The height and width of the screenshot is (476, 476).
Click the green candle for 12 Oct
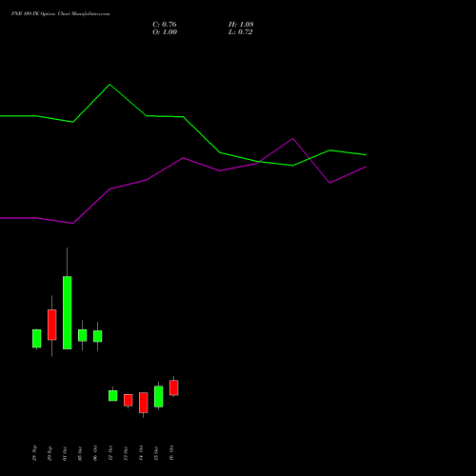pos(113,396)
